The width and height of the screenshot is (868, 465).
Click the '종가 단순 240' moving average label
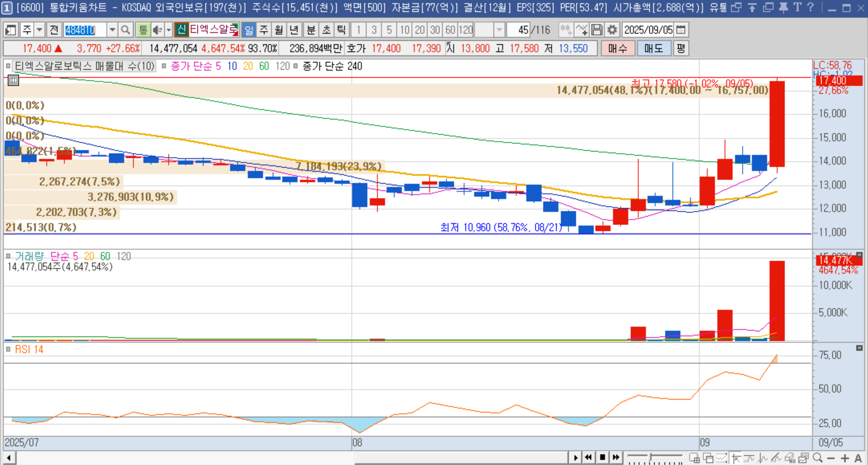click(332, 66)
